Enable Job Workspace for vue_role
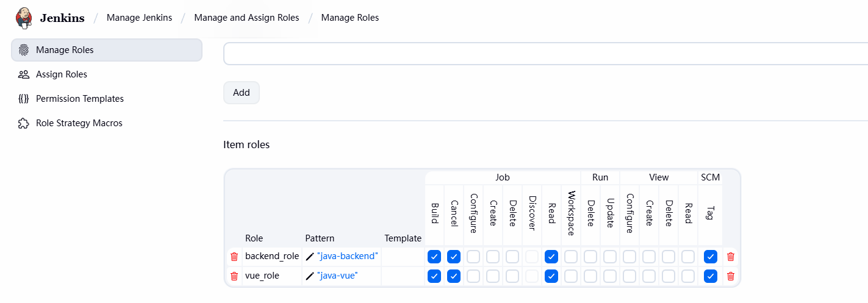This screenshot has width=868, height=303. (571, 276)
